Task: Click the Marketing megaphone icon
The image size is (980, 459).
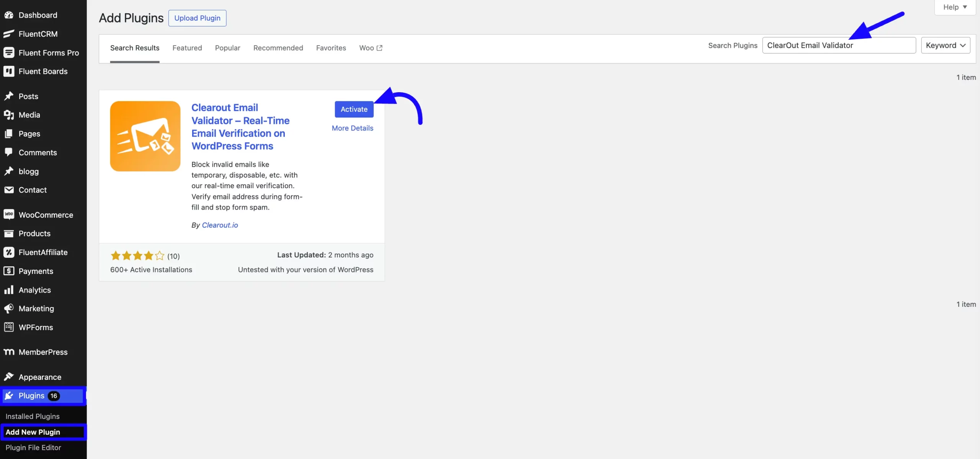Action: [x=9, y=309]
